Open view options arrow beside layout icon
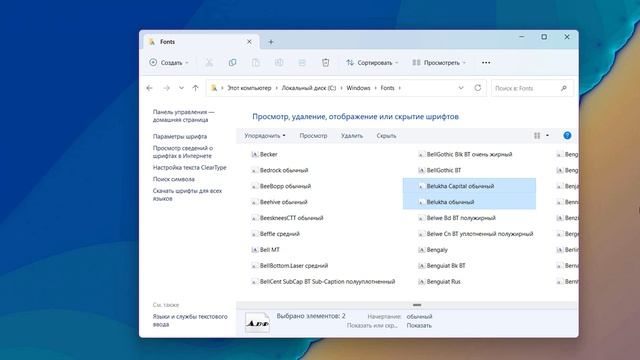 point(547,136)
